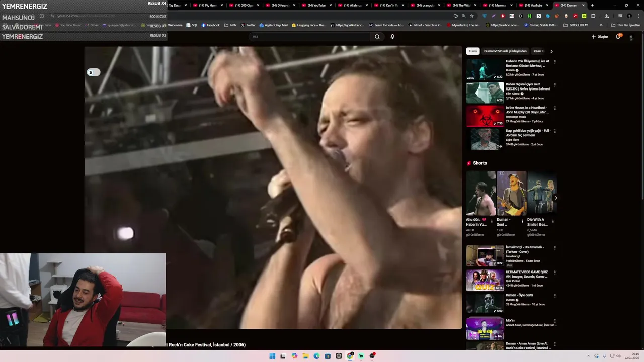Open the 'Ahu dön. Haberin Yo...' short

click(480, 193)
